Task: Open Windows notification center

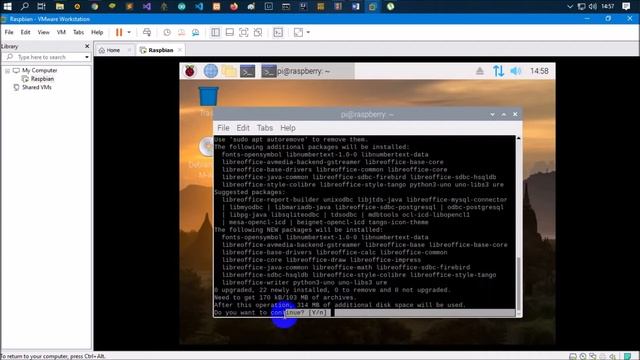Action: pyautogui.click(x=626, y=6)
